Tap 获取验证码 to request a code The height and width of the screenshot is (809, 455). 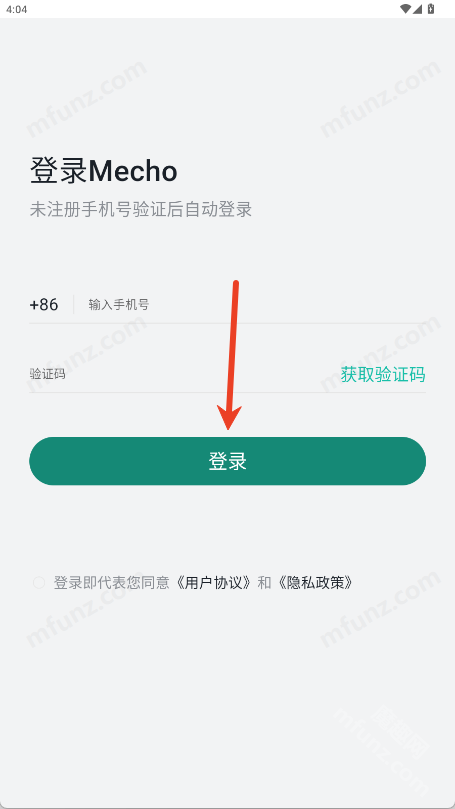[x=383, y=374]
